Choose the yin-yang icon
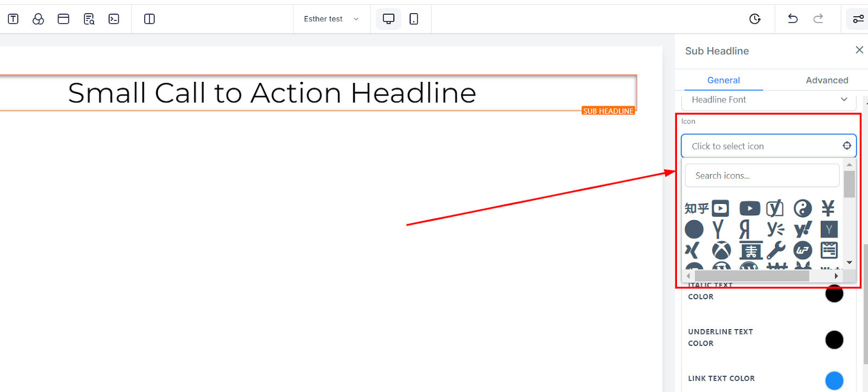Screen dimensions: 868x392 pos(802,208)
